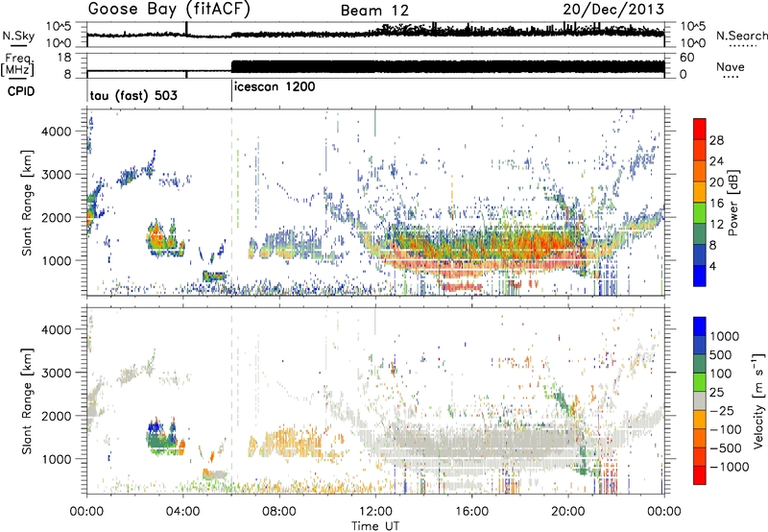Click the '08:00' time tick label
Image resolution: width=768 pixels, height=532 pixels.
click(x=279, y=512)
